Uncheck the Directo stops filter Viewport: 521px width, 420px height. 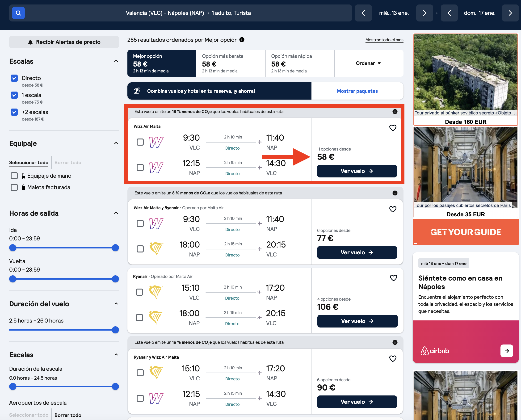point(14,78)
